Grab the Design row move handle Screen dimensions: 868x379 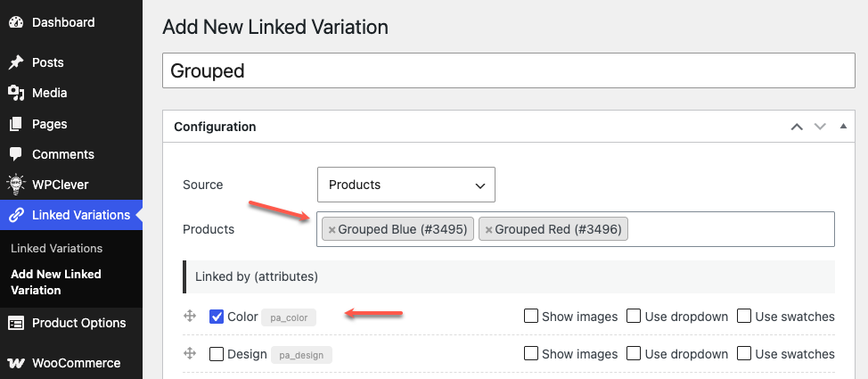(190, 353)
